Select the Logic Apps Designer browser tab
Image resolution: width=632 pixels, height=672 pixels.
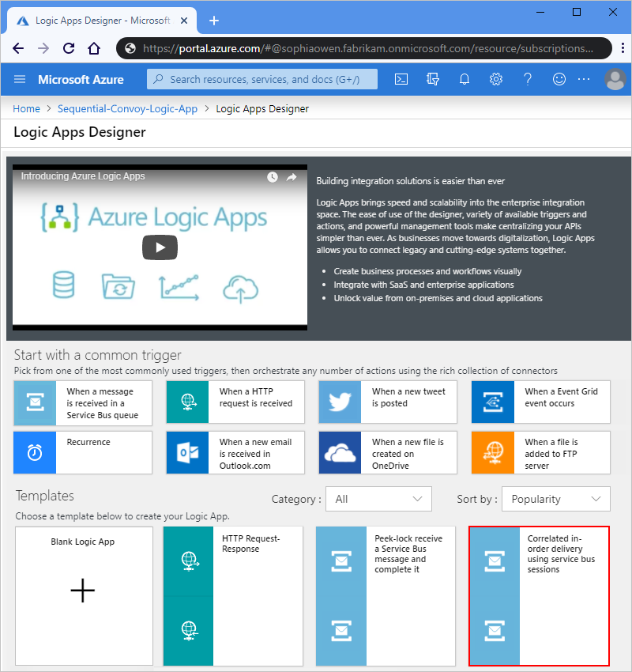101,21
